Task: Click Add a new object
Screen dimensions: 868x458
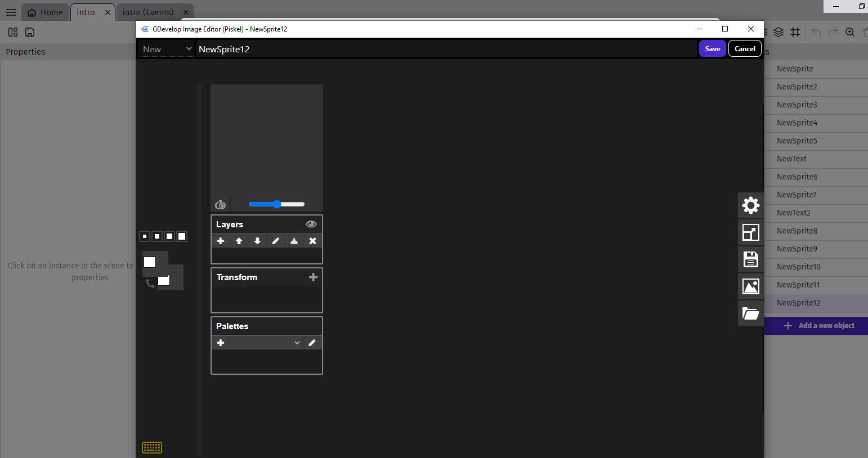Action: pyautogui.click(x=816, y=325)
